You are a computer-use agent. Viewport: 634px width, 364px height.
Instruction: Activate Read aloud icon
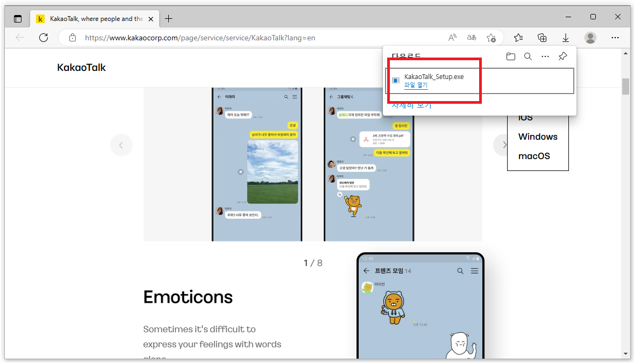tap(452, 38)
